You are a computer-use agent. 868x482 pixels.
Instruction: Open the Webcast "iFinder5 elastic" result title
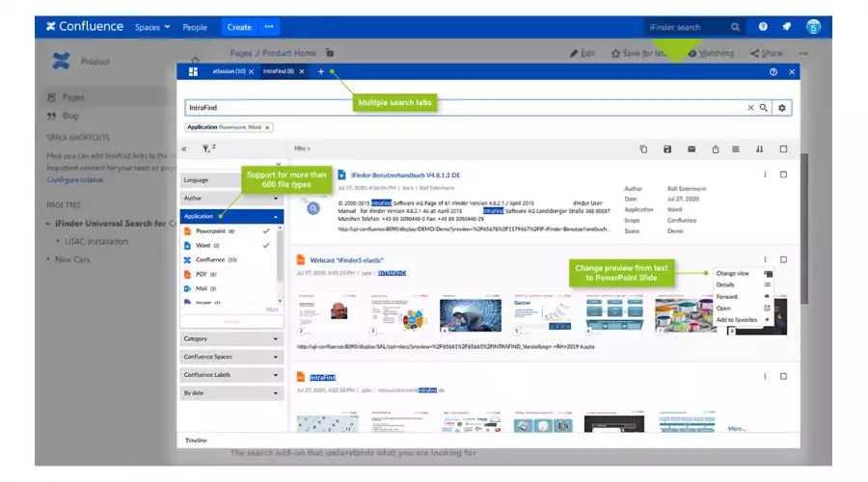346,260
